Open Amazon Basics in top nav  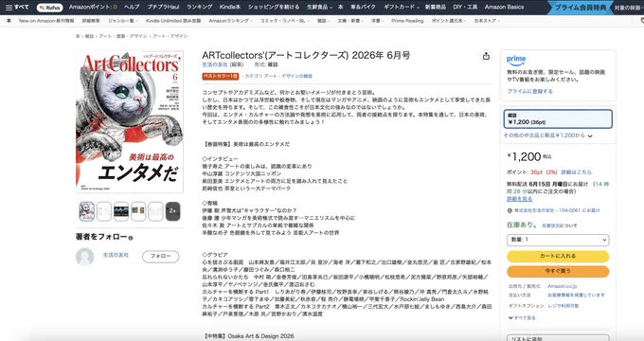click(504, 7)
